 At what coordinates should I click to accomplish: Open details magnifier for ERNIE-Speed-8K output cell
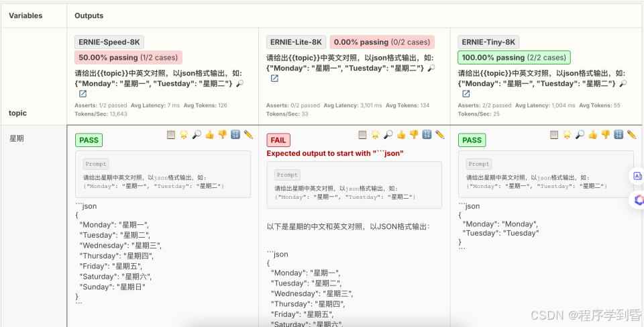pyautogui.click(x=197, y=134)
